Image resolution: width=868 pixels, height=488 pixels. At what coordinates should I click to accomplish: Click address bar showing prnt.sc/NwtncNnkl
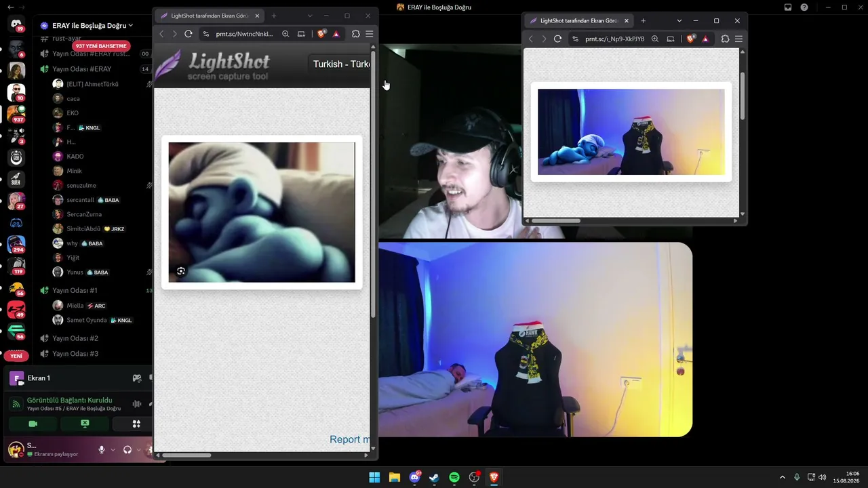point(244,34)
